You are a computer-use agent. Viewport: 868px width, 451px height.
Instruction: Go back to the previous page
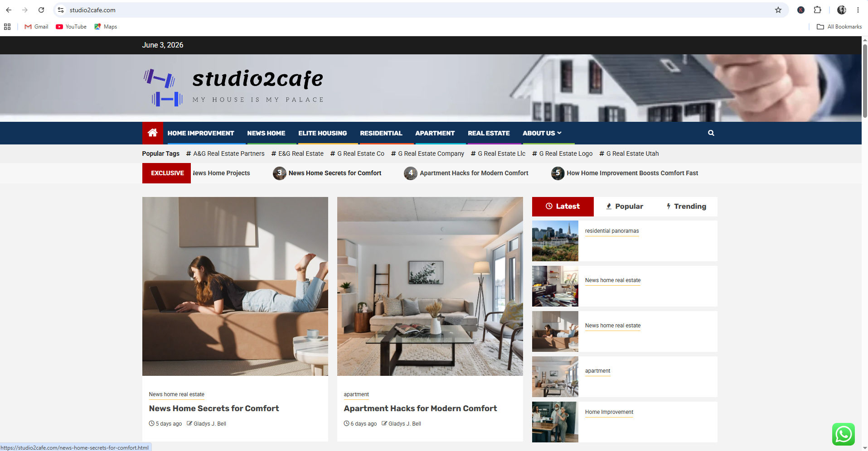coord(9,10)
